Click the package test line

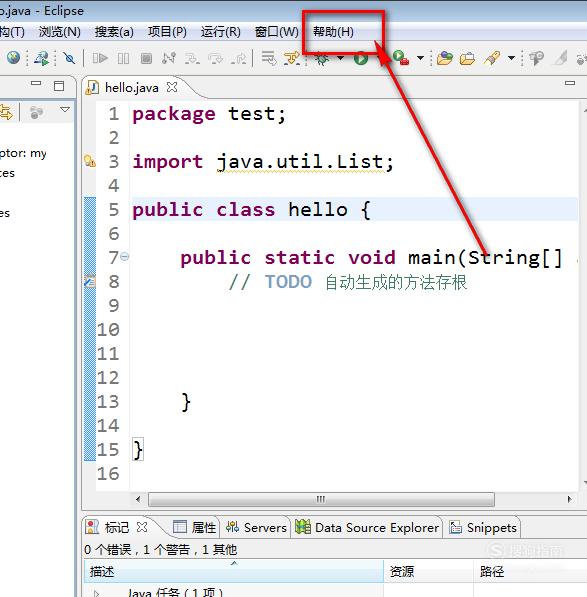click(209, 114)
